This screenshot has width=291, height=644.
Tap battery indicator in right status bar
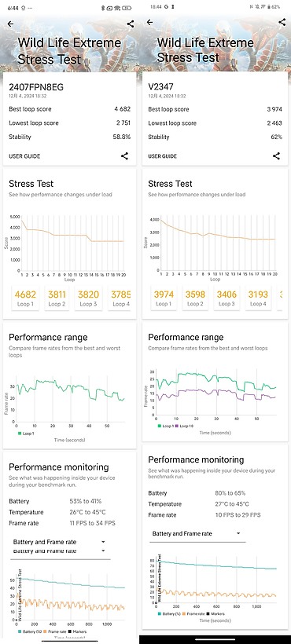[x=274, y=7]
